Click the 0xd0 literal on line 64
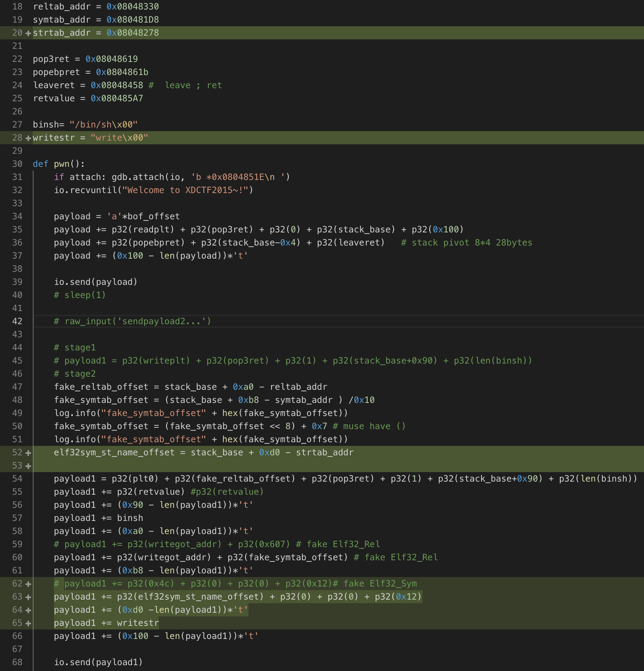The width and height of the screenshot is (644, 671). [x=133, y=610]
